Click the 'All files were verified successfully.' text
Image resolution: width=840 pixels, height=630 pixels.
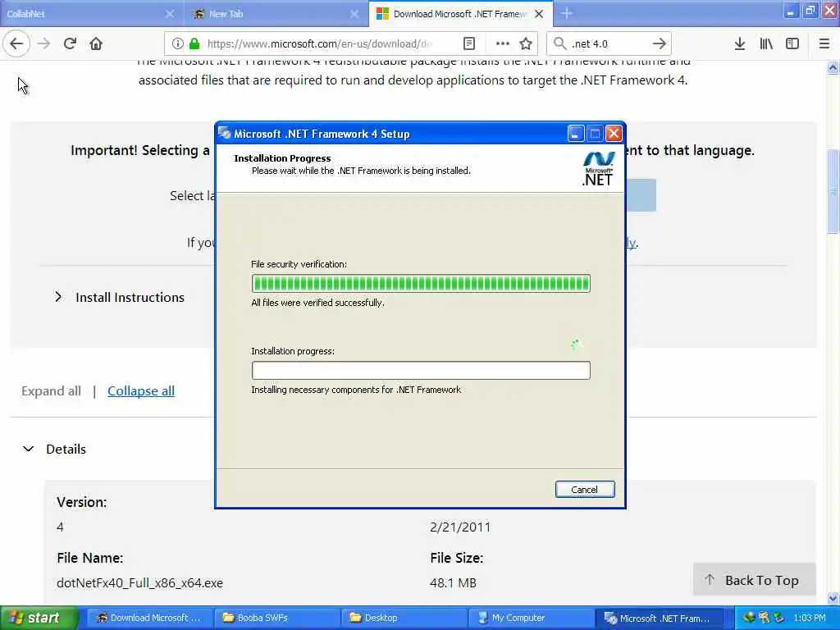coord(317,303)
